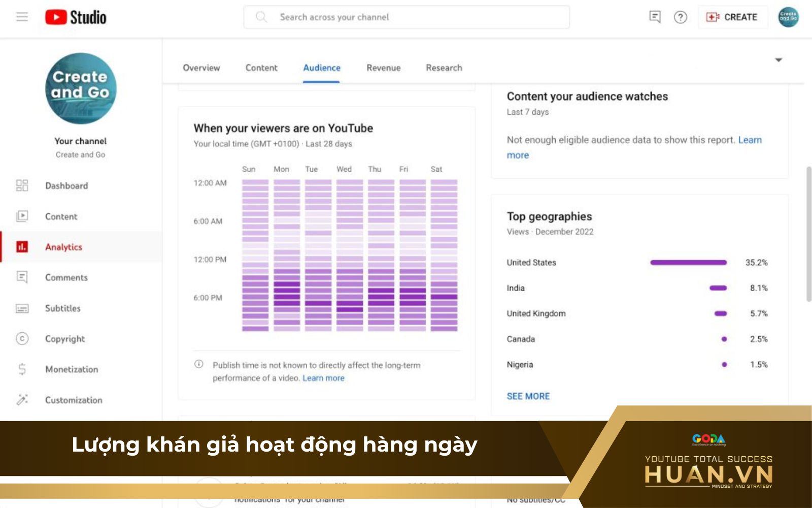
Task: Open the hamburger menu
Action: 22,17
